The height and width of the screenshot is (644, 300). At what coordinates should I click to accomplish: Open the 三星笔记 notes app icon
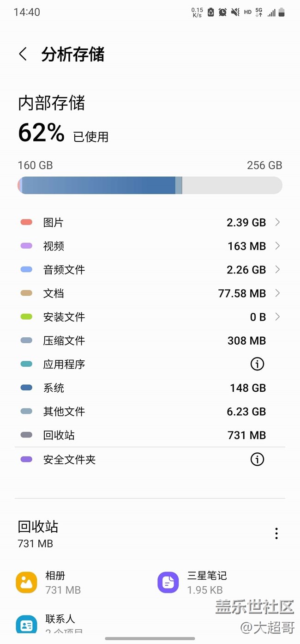pyautogui.click(x=168, y=582)
